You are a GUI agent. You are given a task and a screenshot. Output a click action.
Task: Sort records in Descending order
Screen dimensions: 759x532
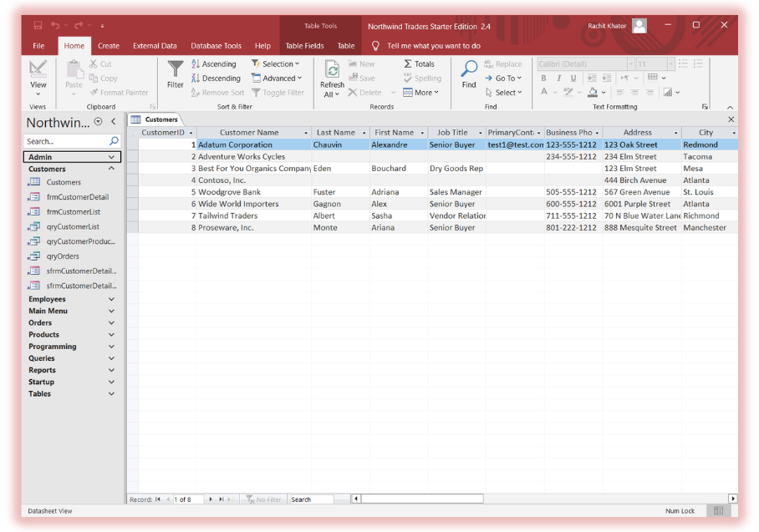point(216,79)
